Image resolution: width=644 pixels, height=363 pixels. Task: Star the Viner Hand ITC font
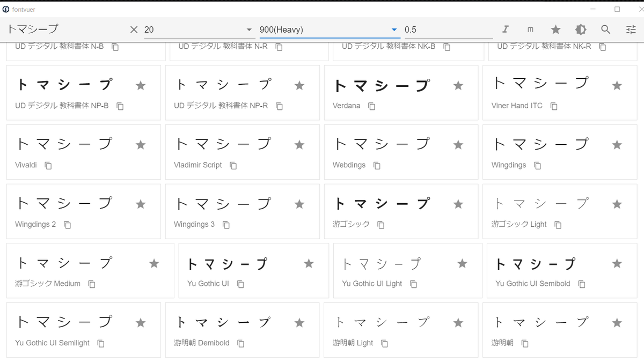coord(617,85)
